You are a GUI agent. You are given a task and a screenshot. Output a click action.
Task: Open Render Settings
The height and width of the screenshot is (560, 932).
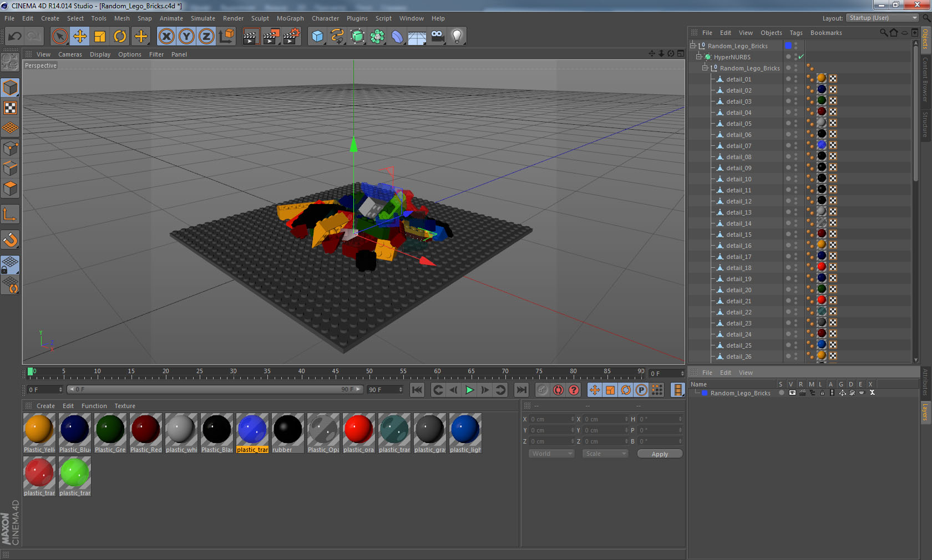click(x=291, y=37)
